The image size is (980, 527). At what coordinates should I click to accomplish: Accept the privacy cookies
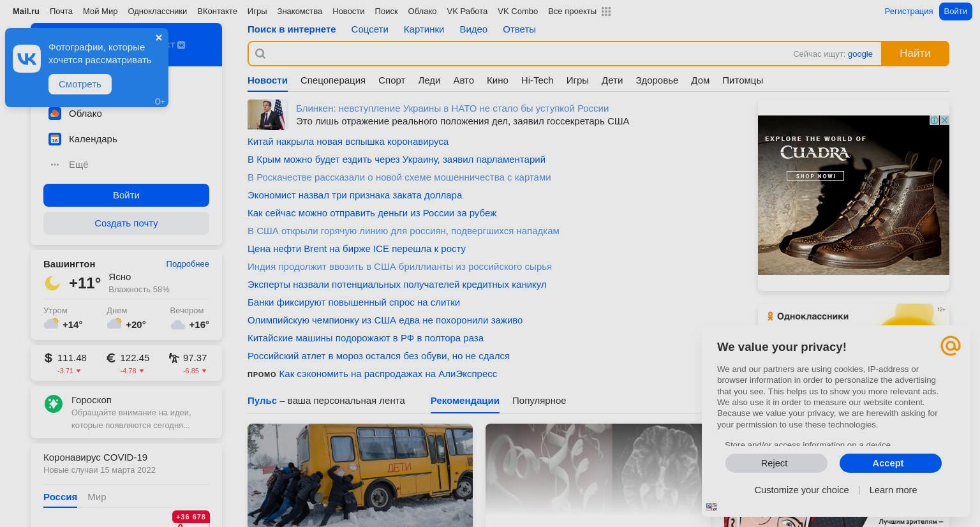[890, 463]
